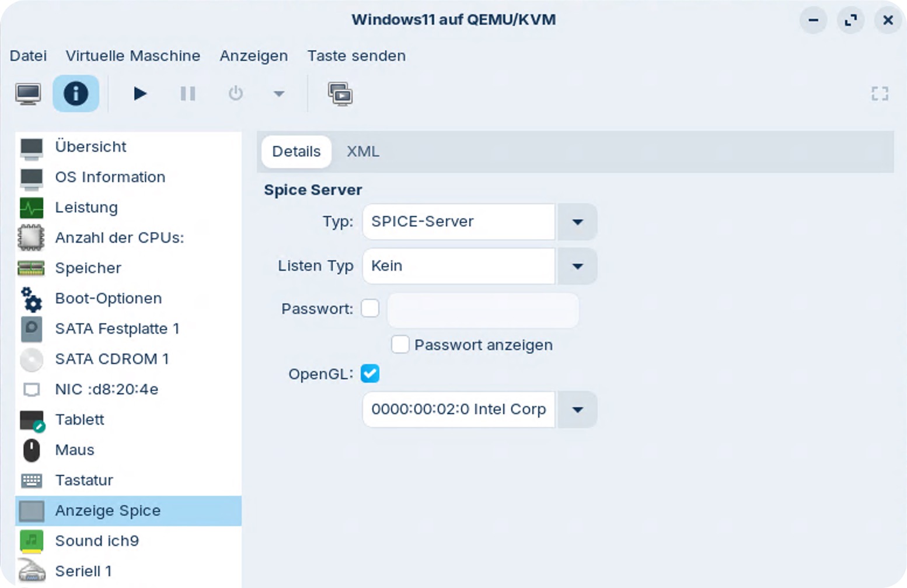907x588 pixels.
Task: Click the VM details info icon
Action: coord(76,93)
